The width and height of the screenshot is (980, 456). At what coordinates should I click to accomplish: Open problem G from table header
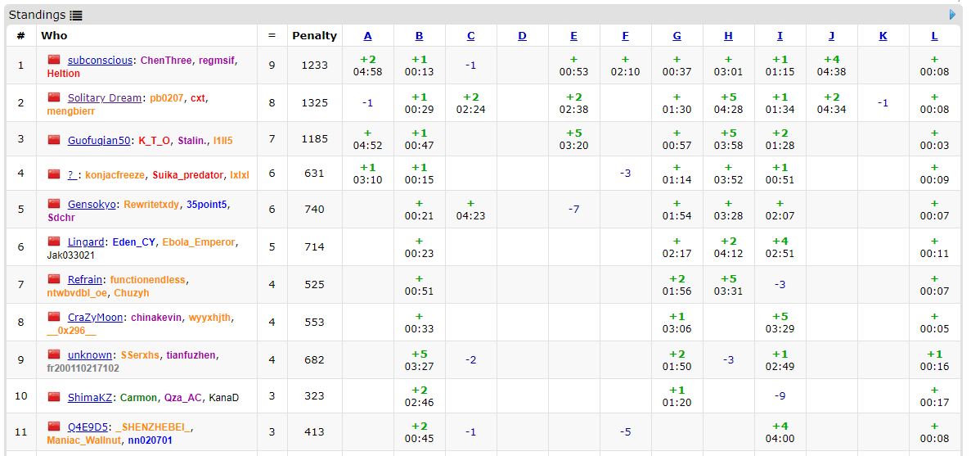tap(677, 35)
